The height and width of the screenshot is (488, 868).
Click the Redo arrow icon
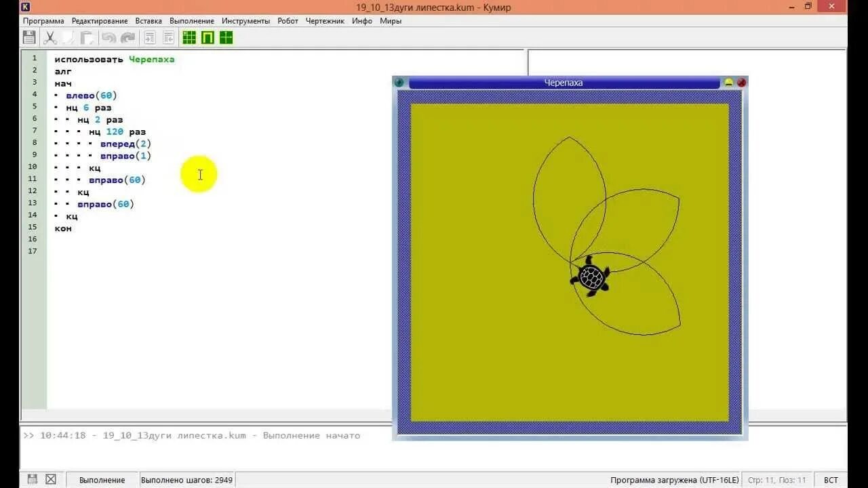pyautogui.click(x=127, y=38)
